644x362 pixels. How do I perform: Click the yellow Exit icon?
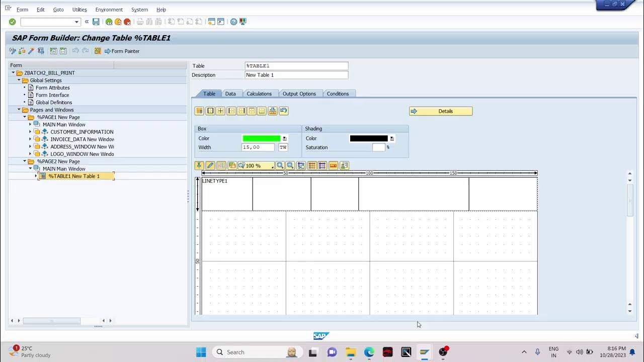coord(118,22)
